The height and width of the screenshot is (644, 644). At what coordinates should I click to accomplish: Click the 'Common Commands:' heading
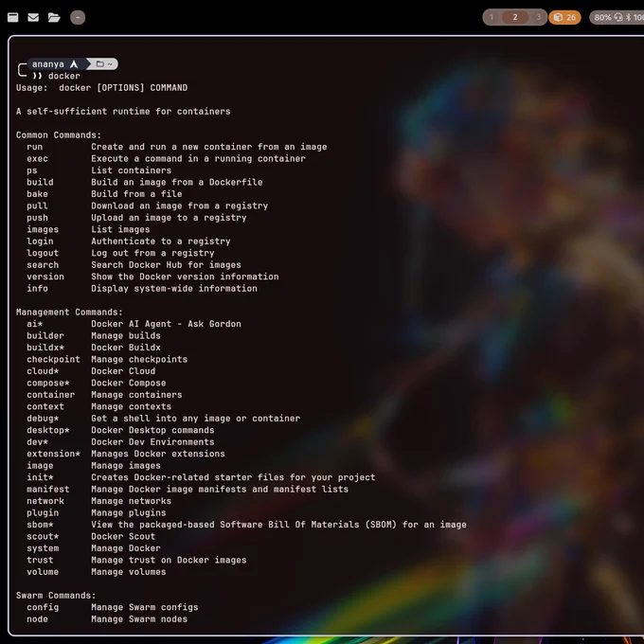click(x=59, y=135)
